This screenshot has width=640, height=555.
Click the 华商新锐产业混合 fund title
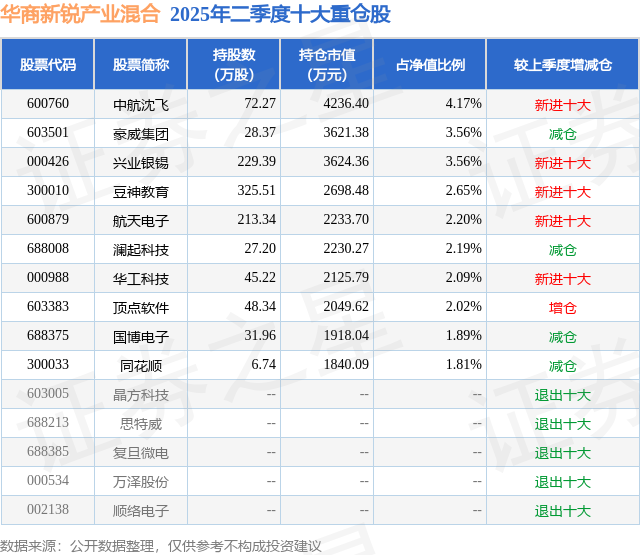[x=80, y=15]
